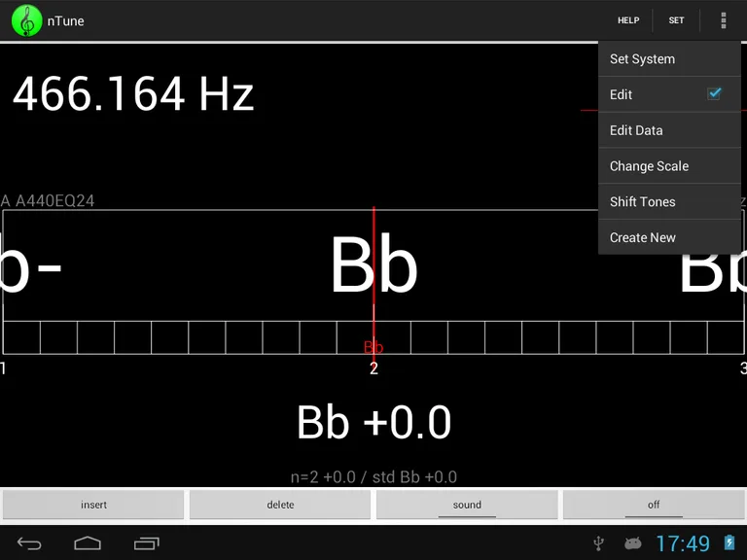Tap the Bb +0.0 deviation readout
The height and width of the screenshot is (560, 747).
pos(373,422)
